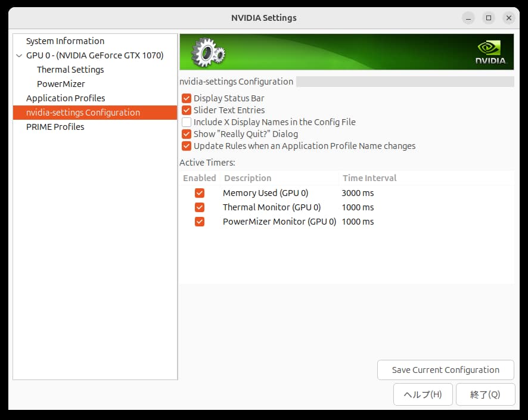
Task: Select the 3000 ms interval value
Action: click(x=358, y=193)
